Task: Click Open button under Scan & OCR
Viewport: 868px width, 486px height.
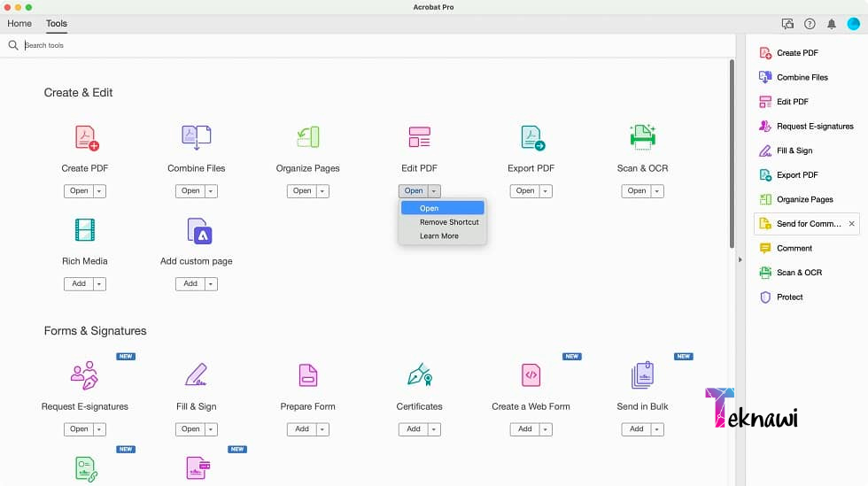Action: (637, 191)
